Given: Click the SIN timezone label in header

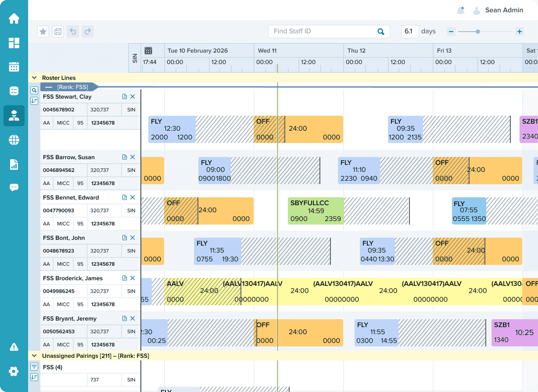Looking at the screenshot, I should point(135,58).
